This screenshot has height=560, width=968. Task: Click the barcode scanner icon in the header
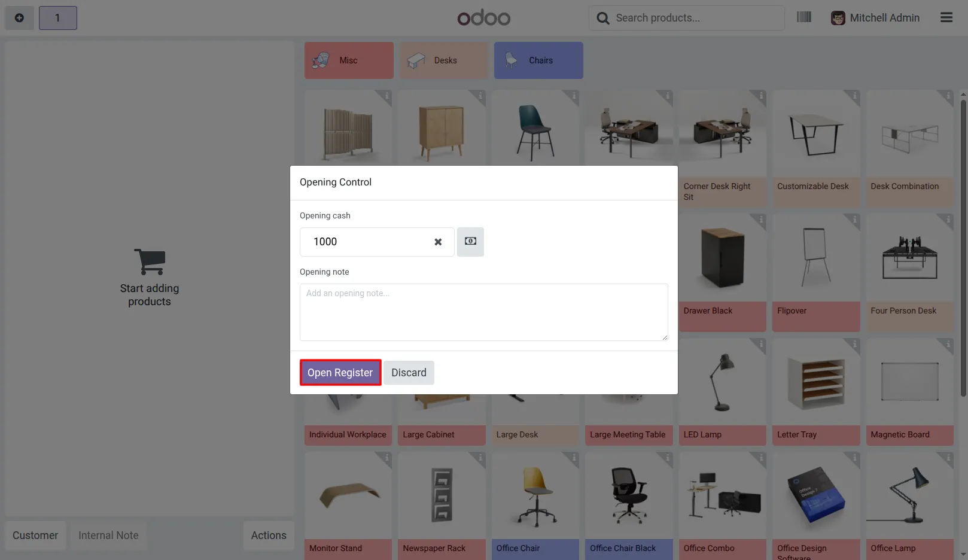tap(804, 17)
